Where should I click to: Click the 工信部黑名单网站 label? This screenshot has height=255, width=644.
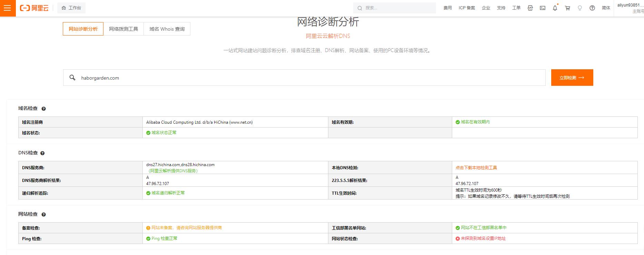click(349, 228)
